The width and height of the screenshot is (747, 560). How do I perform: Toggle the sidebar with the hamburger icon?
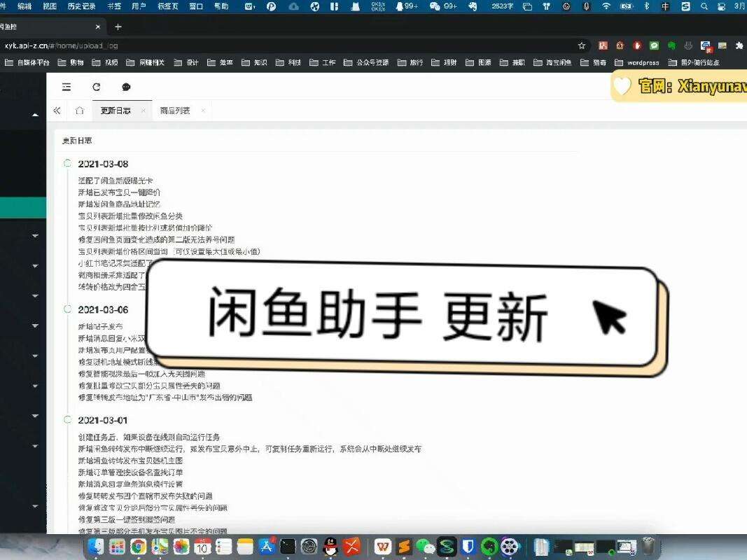point(67,87)
